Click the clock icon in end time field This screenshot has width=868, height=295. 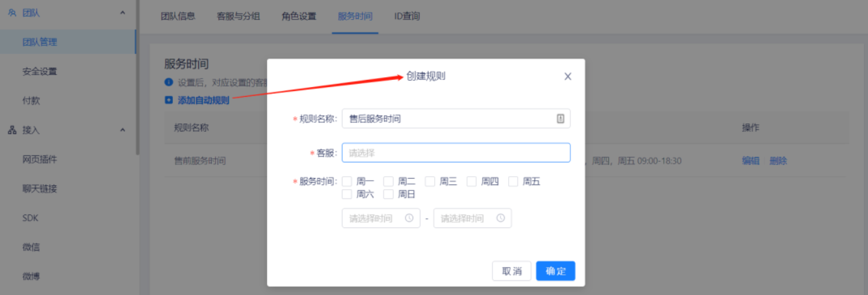click(x=500, y=218)
